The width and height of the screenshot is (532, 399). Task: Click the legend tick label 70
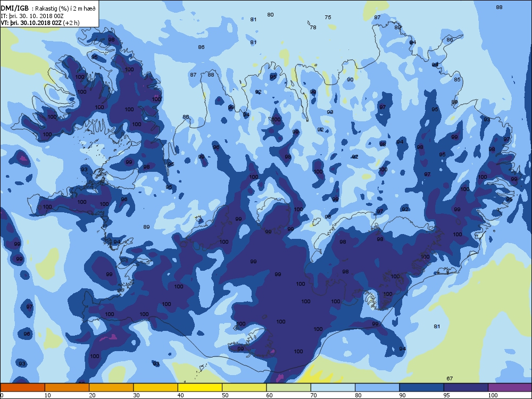[x=313, y=395]
